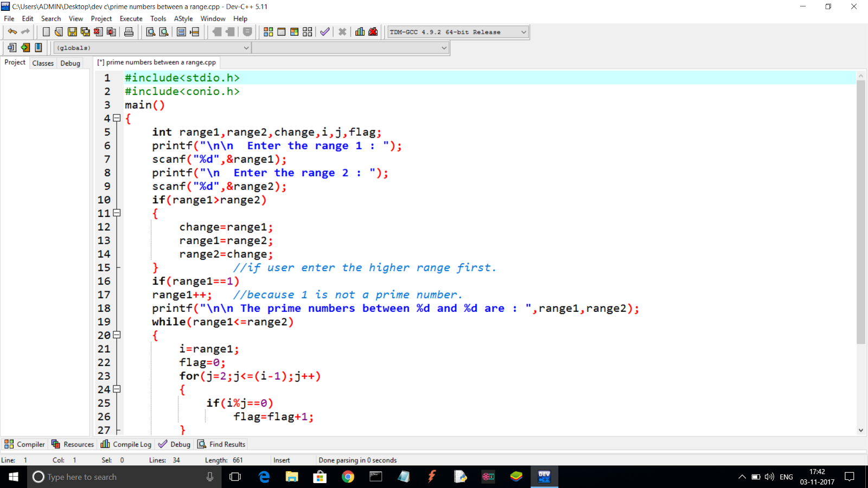Save the file using the Save icon
Screen dimensions: 868x488
tap(72, 31)
